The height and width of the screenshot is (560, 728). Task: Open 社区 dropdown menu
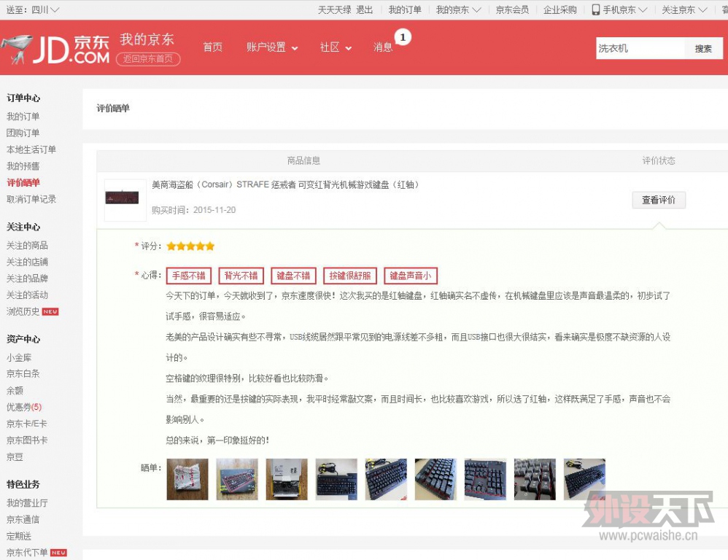336,47
